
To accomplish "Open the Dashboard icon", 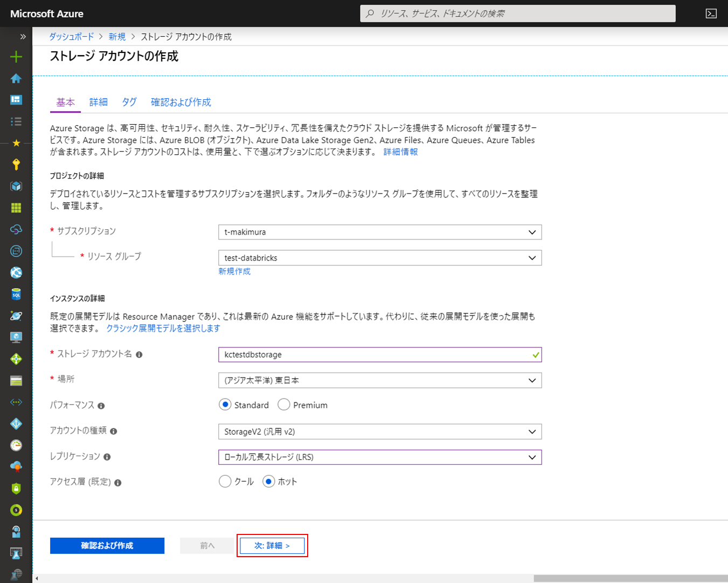I will pos(16,100).
